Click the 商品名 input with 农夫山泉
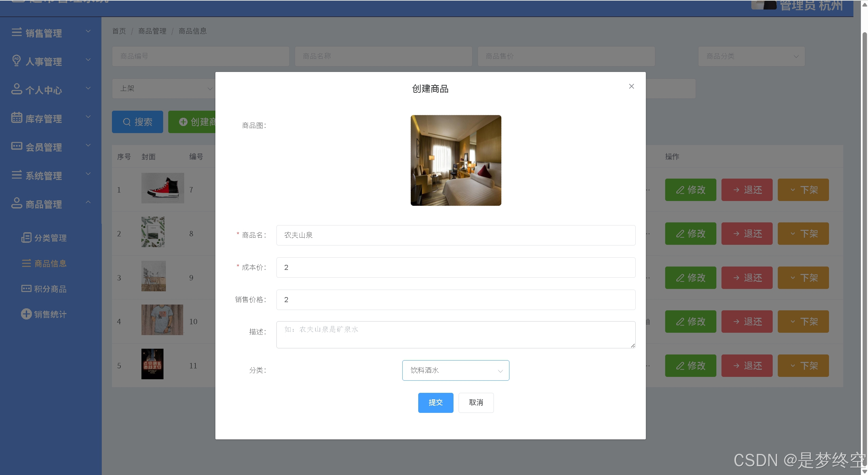This screenshot has width=868, height=475. pos(455,235)
